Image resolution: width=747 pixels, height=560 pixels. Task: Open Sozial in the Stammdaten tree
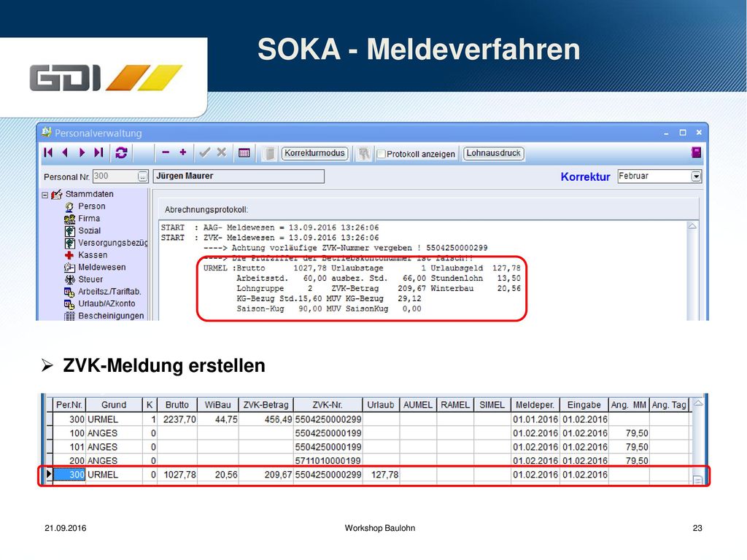tap(90, 230)
